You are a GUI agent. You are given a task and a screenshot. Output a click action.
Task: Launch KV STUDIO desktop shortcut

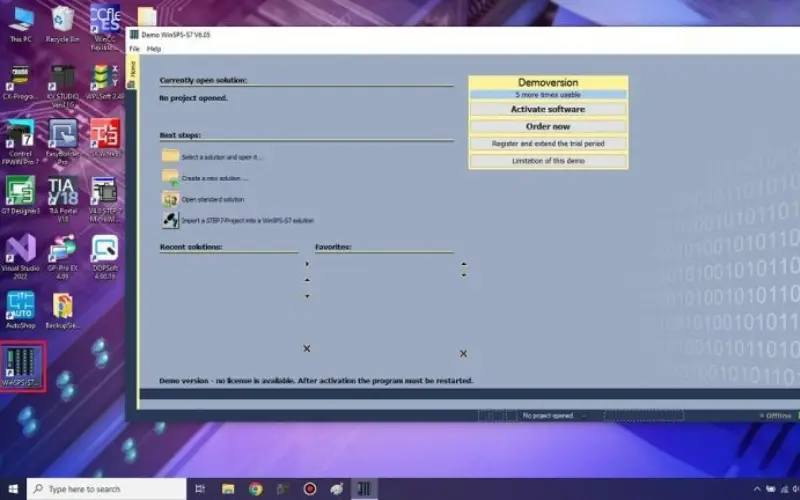[63, 86]
